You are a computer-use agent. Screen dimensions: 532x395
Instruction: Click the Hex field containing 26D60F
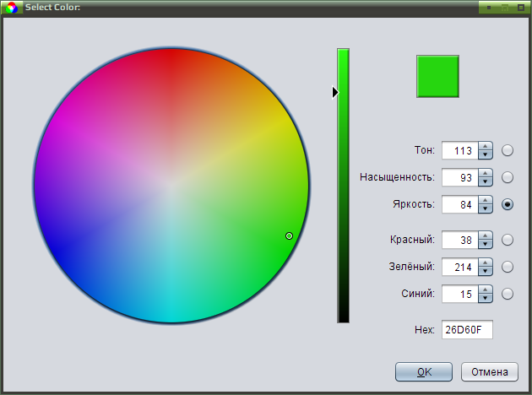[467, 329]
